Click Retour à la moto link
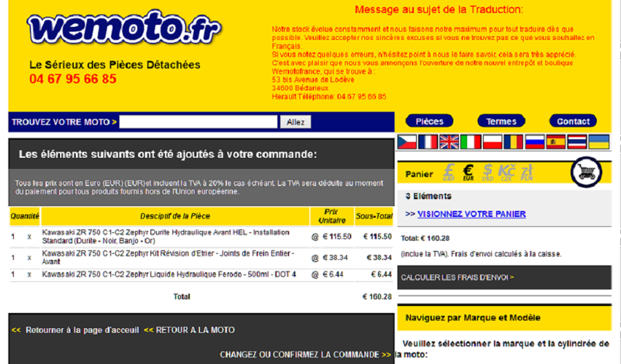The width and height of the screenshot is (621, 364). (x=195, y=330)
